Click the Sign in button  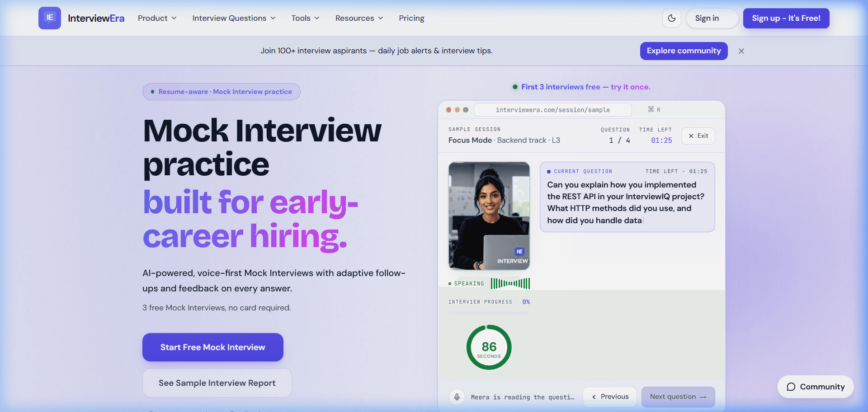point(712,18)
